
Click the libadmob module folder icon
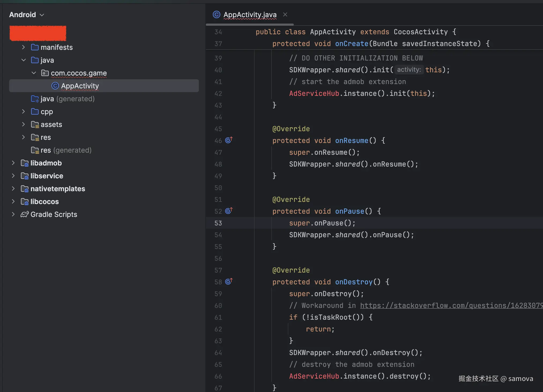[25, 163]
